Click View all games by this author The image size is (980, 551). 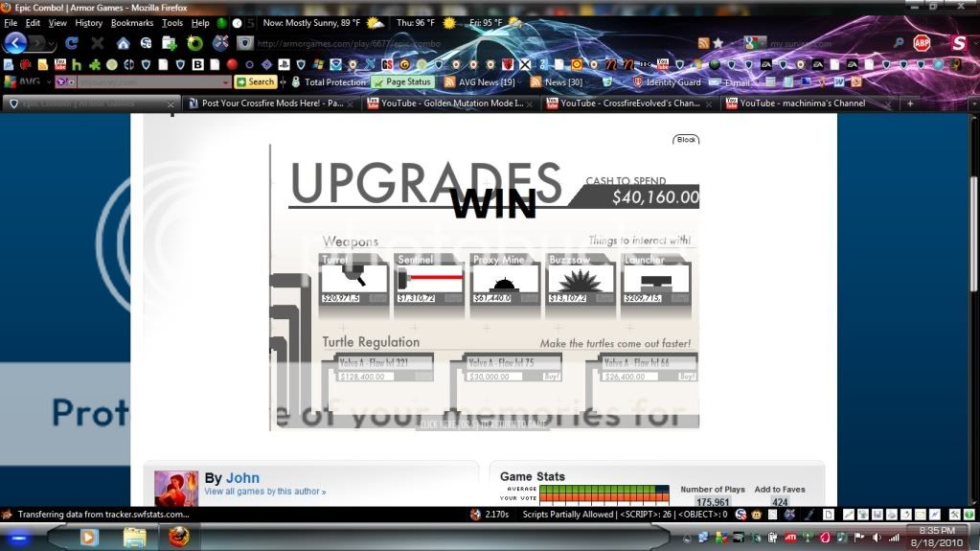click(264, 492)
